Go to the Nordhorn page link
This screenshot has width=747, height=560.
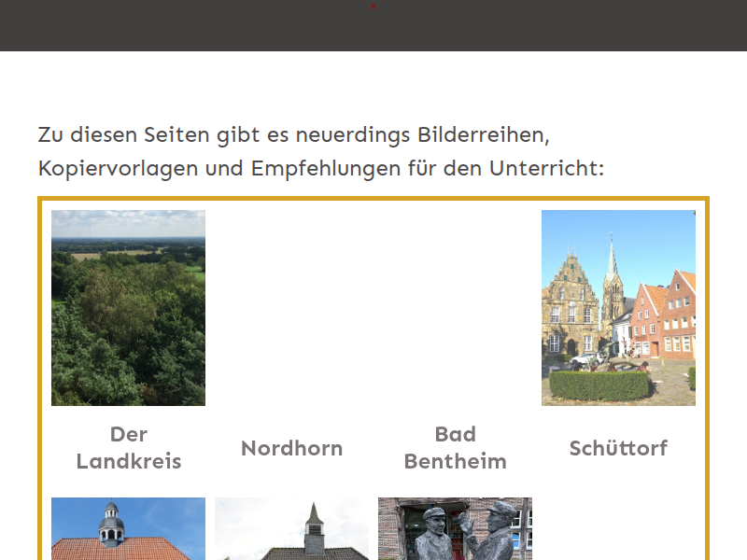tap(291, 448)
